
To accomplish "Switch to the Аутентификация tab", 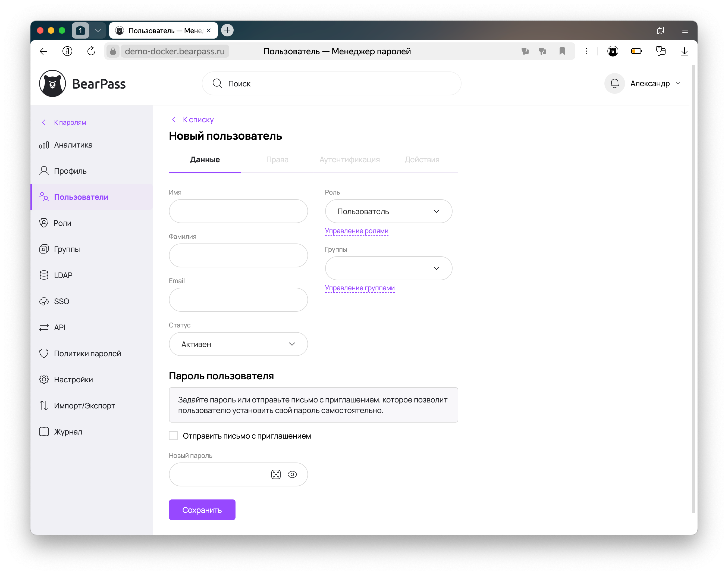I will pos(349,160).
